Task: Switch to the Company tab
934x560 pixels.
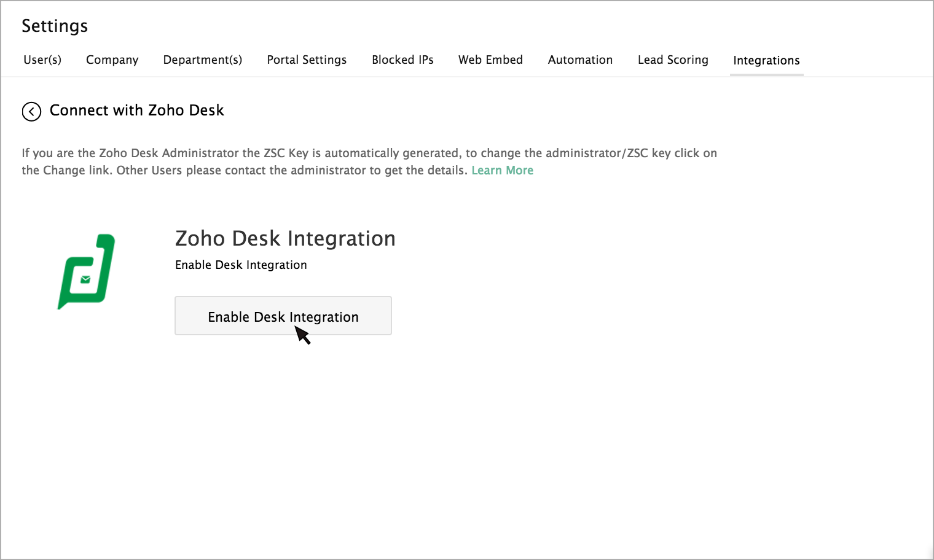Action: click(x=112, y=60)
